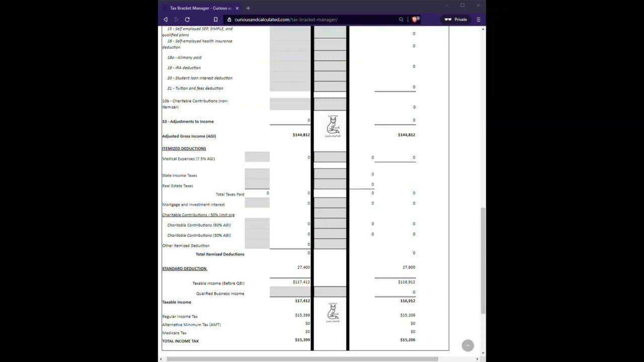Select the middle-column Alimony paid input
The height and width of the screenshot is (362, 644).
tap(330, 55)
